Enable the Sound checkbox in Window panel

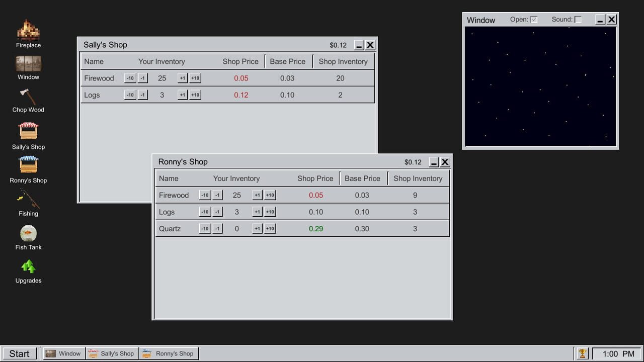(x=578, y=20)
